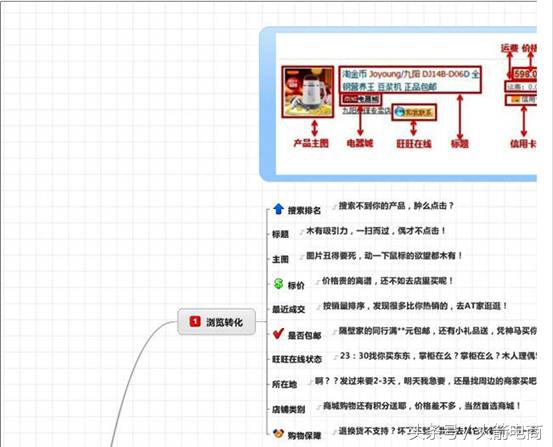Click the note 木有吸引力，一扫而过，偶才不点击！
Image resolution: width=553 pixels, height=447 pixels.
click(x=376, y=231)
